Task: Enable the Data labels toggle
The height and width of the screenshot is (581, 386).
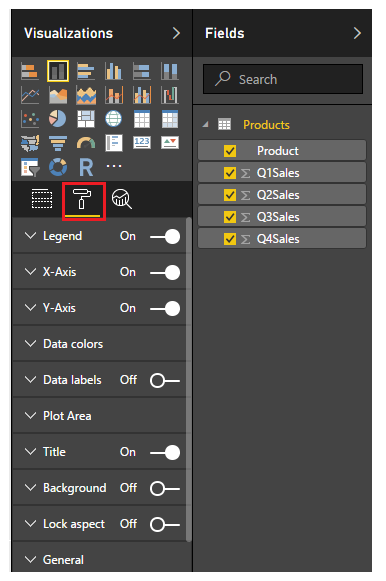Action: (x=165, y=381)
